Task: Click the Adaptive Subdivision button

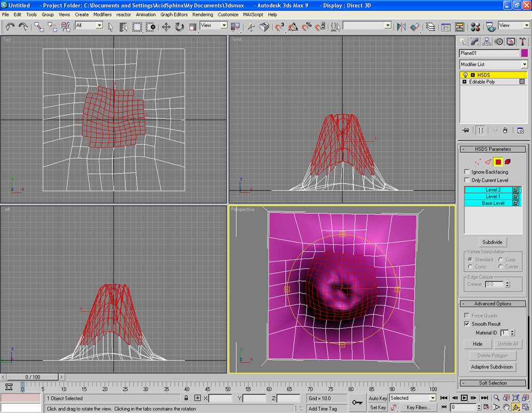Action: click(492, 367)
